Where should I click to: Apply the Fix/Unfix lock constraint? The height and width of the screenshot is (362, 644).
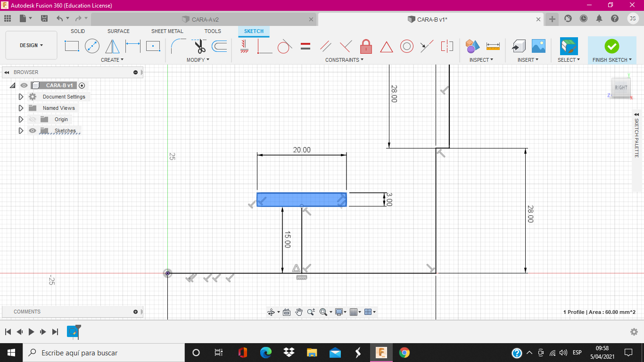click(x=366, y=46)
